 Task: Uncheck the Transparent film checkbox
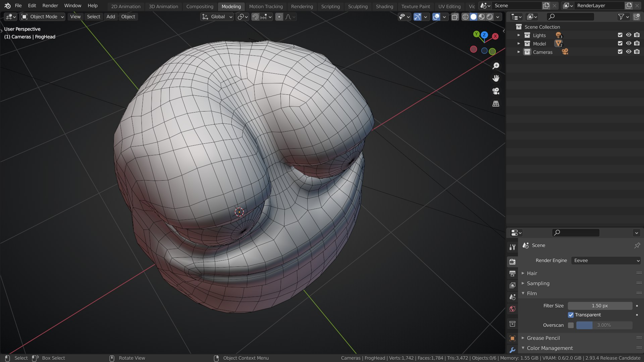click(571, 315)
